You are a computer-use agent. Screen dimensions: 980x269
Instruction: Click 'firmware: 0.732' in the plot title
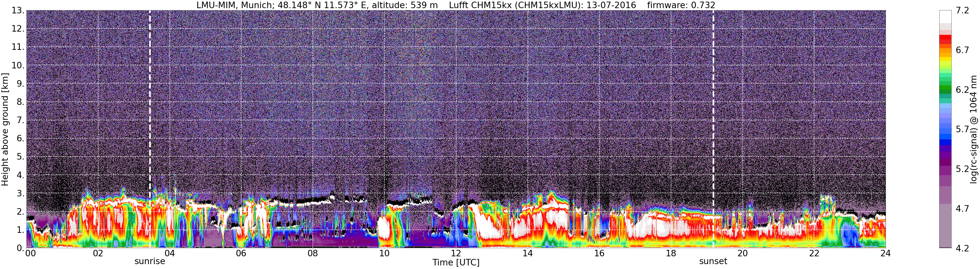[x=681, y=5]
